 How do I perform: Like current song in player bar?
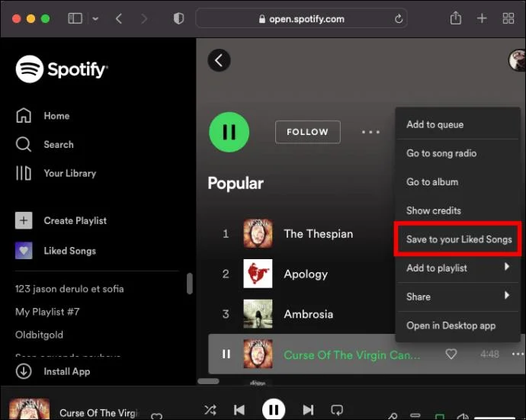[156, 416]
